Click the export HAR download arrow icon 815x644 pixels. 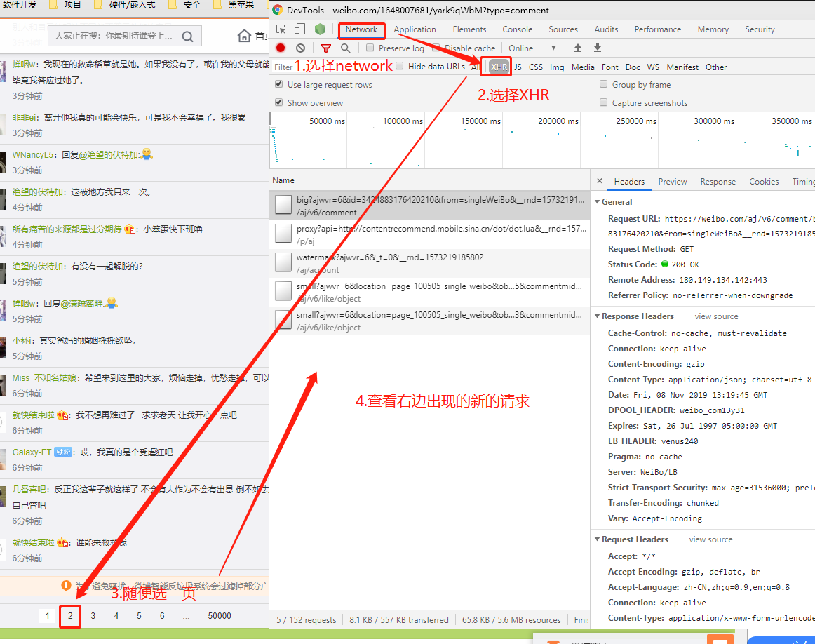click(597, 48)
